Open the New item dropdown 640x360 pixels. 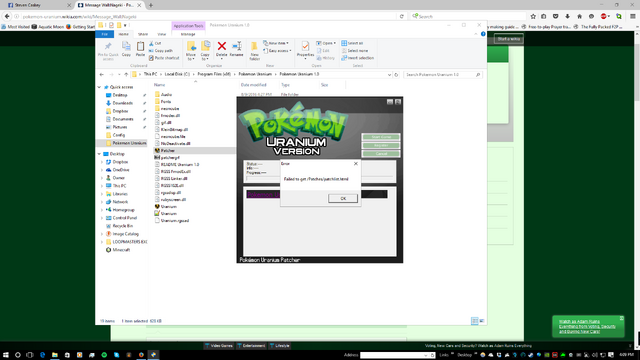coord(276,43)
